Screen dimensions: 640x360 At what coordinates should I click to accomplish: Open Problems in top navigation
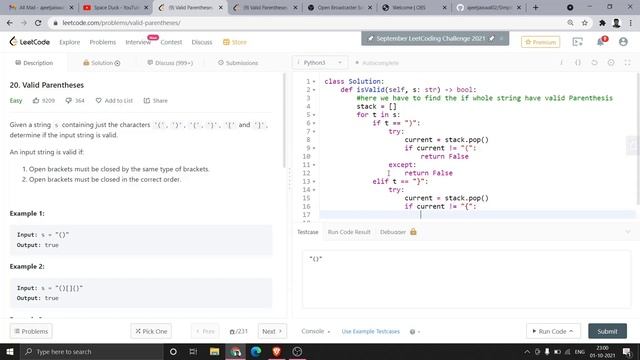(x=103, y=42)
